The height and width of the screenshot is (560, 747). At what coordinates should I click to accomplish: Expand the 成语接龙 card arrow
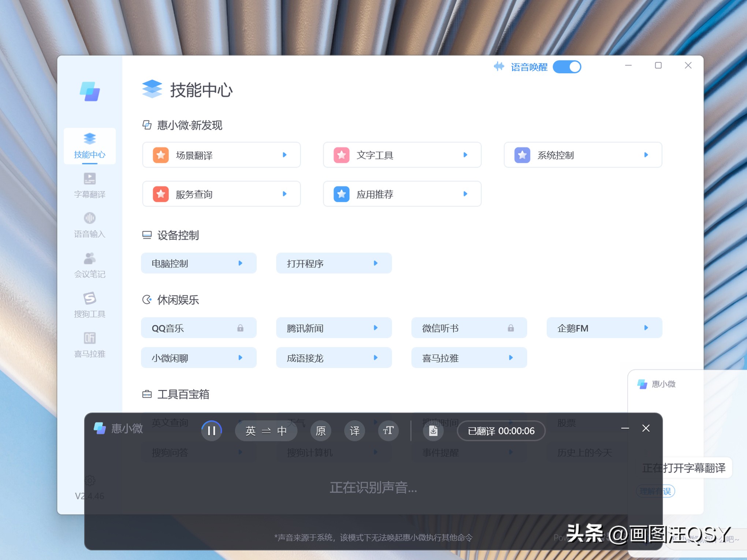(375, 358)
